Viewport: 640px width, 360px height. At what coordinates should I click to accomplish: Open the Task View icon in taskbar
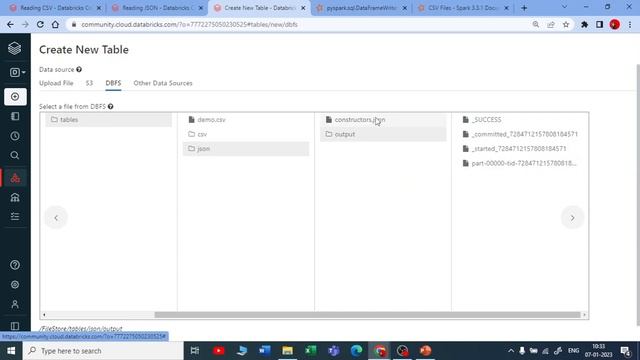(x=195, y=351)
